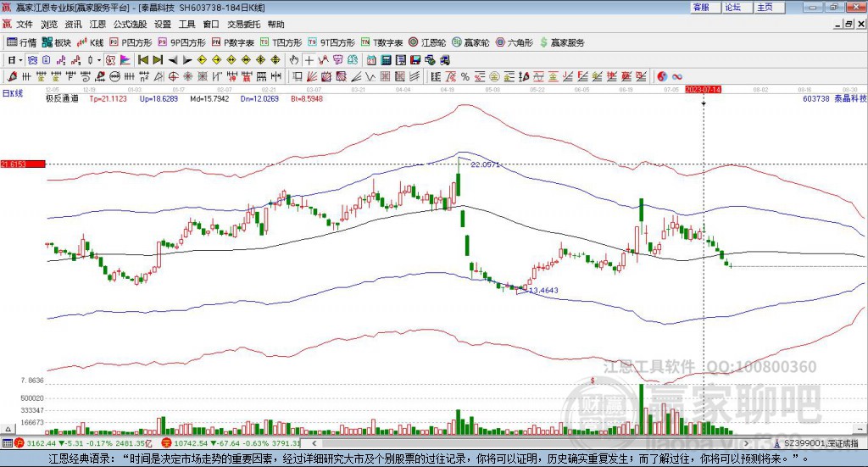
Task: Open the 帮助 menu
Action: click(275, 25)
